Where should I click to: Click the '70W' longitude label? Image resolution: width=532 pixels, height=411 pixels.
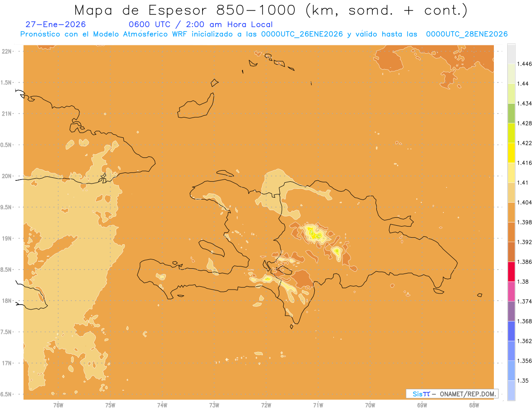tap(370, 405)
